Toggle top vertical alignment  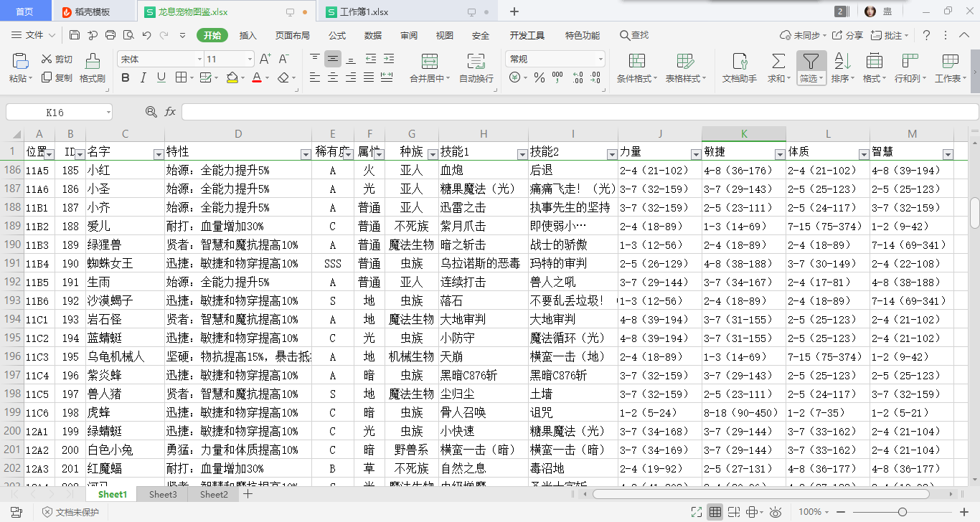point(315,59)
